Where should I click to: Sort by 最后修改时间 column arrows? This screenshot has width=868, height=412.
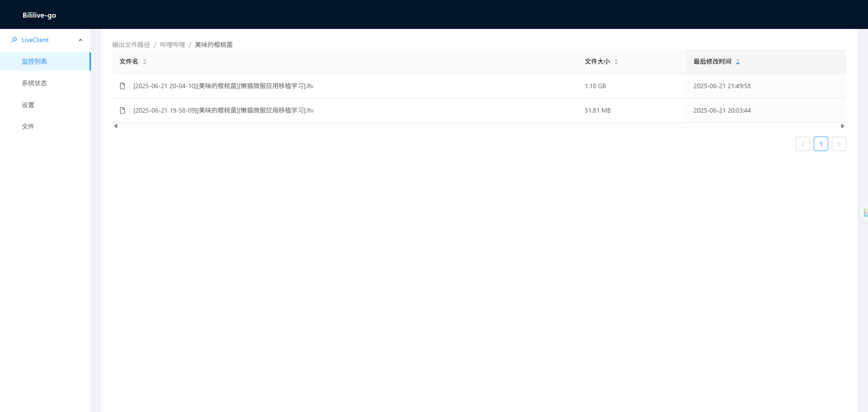pos(738,62)
